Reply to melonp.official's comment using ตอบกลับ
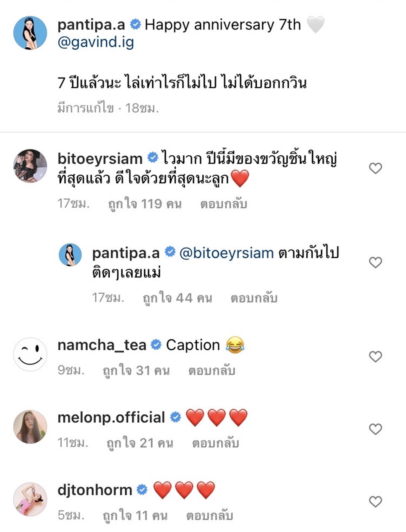Viewport: 406px width, 532px height. pos(215,443)
